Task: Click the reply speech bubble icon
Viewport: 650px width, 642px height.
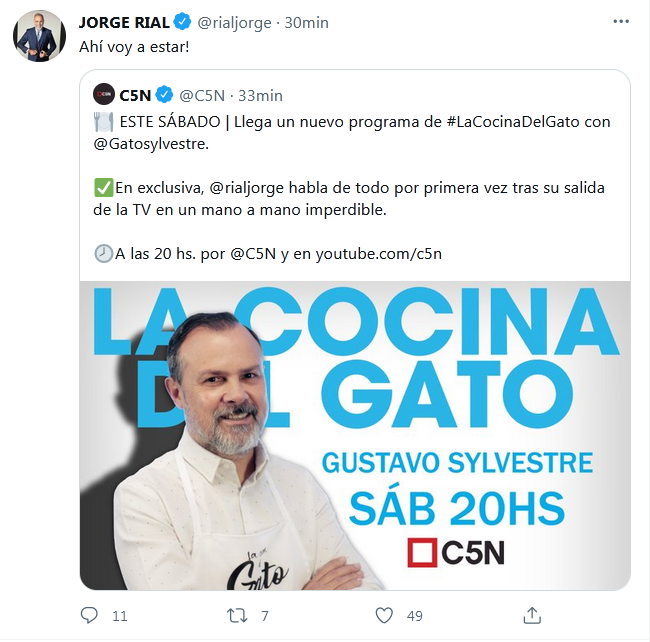Action: (x=89, y=615)
